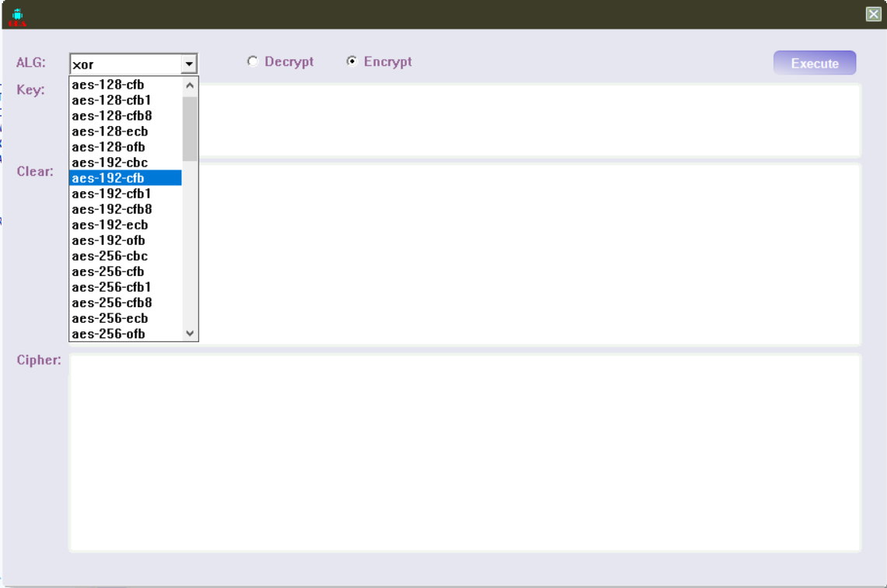Select highlighted aes-192-cfb option

[x=125, y=178]
